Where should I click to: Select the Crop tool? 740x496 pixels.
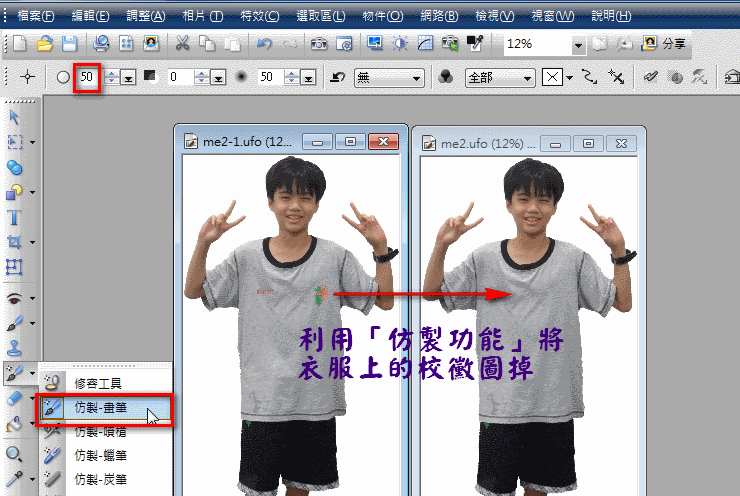click(14, 242)
